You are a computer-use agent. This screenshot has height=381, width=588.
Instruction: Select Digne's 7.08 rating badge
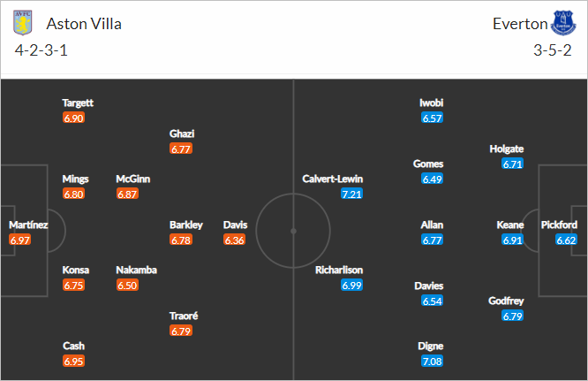(x=432, y=361)
